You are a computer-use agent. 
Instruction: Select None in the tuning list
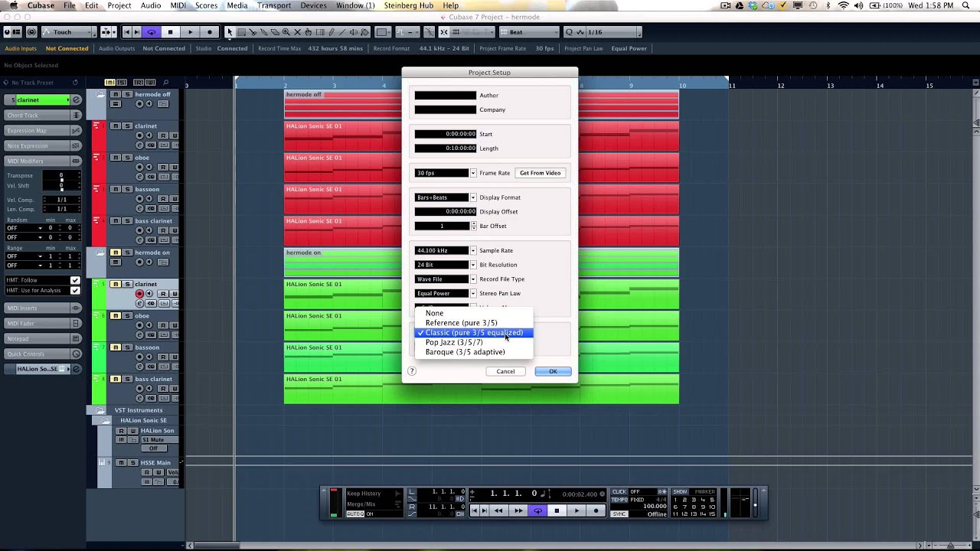pos(473,313)
